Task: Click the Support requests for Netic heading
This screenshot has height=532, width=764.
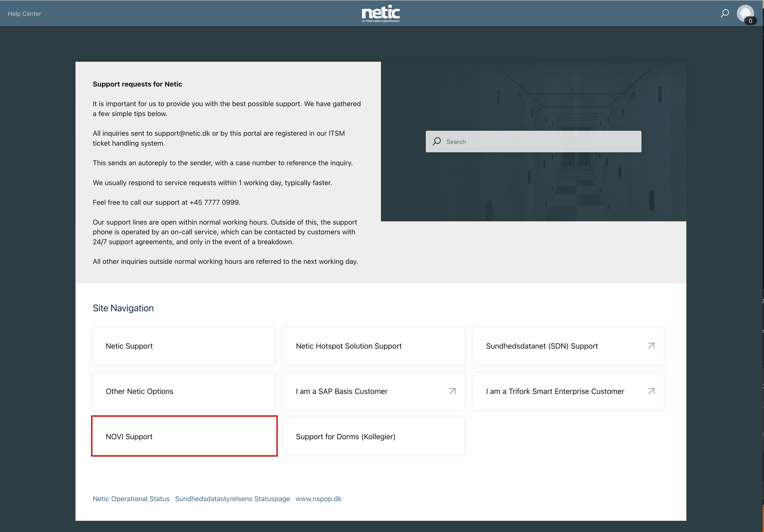Action: (x=137, y=84)
